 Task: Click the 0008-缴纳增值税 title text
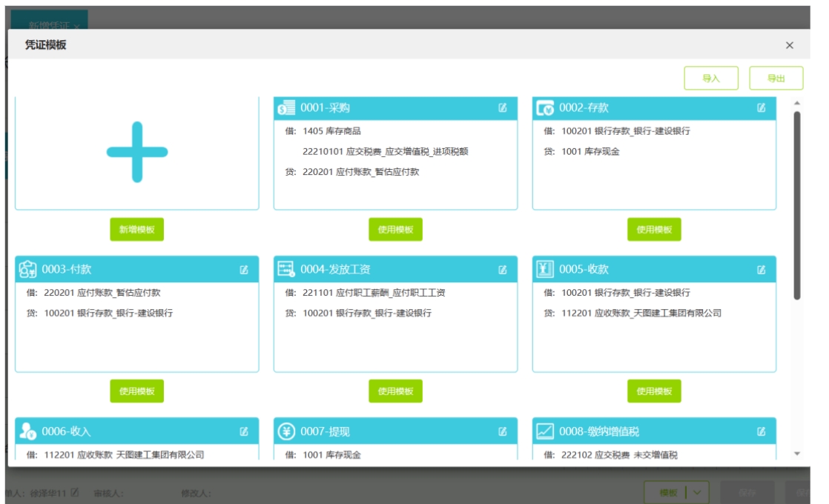(x=599, y=431)
